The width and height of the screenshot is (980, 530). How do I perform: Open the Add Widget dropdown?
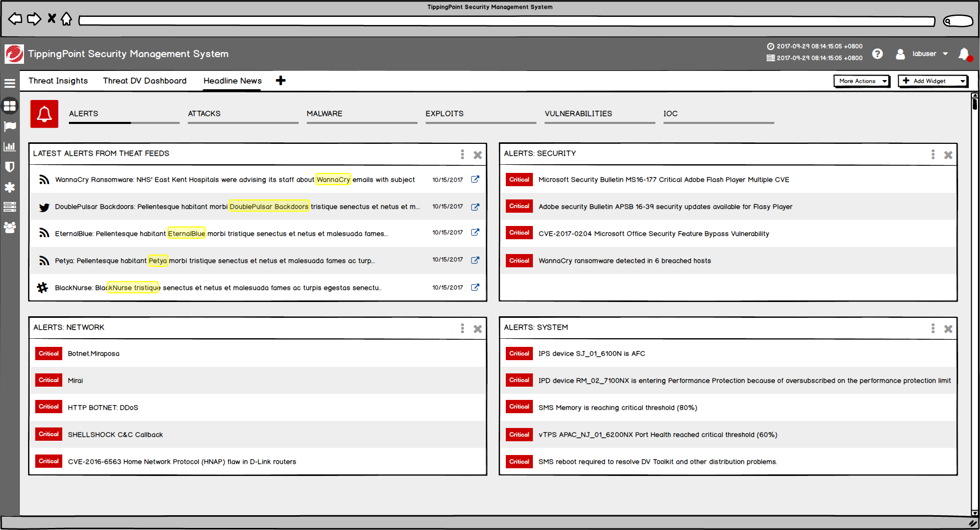[933, 81]
